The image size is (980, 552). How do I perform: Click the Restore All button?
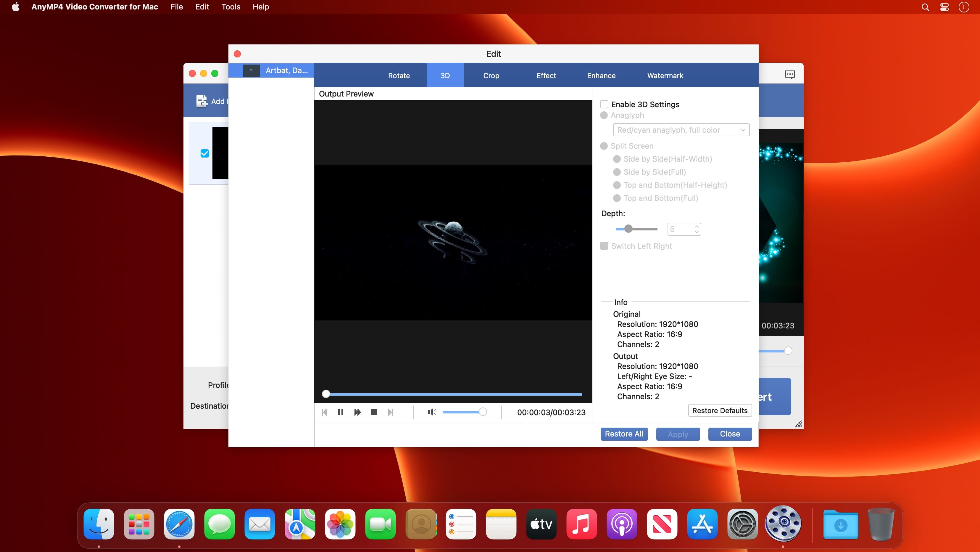click(624, 434)
